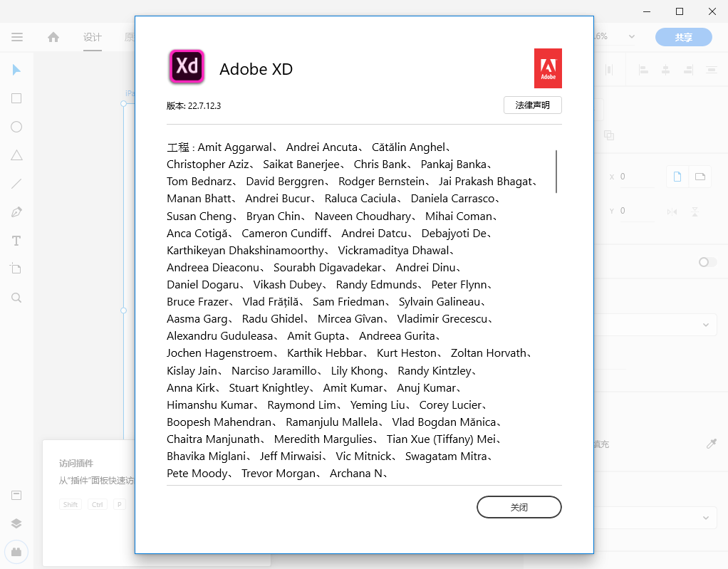
Task: Click the boolean operation icon
Action: point(608,135)
